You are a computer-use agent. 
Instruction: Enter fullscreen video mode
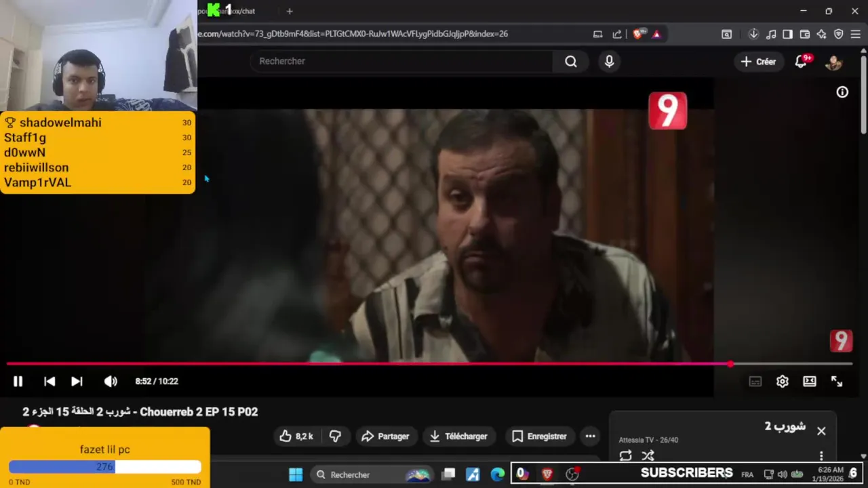837,382
